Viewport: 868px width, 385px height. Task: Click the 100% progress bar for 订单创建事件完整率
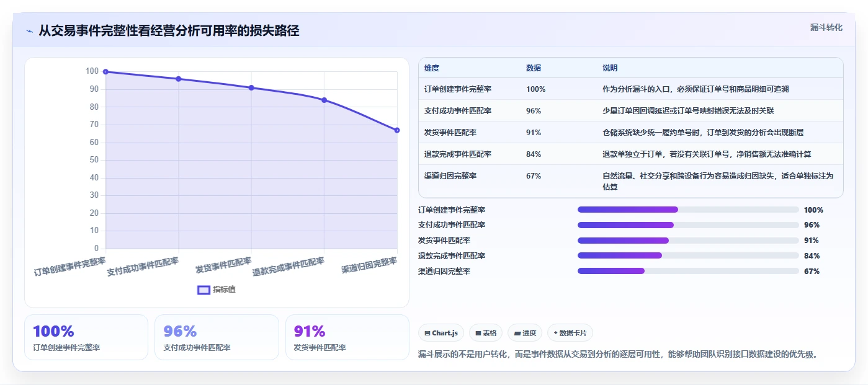coord(688,210)
